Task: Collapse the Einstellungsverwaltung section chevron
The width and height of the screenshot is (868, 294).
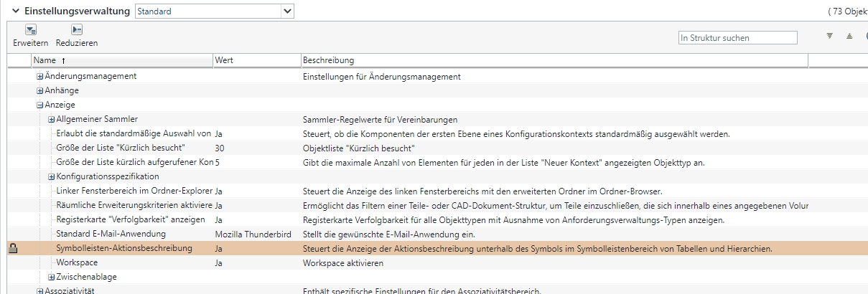Action: pos(15,11)
